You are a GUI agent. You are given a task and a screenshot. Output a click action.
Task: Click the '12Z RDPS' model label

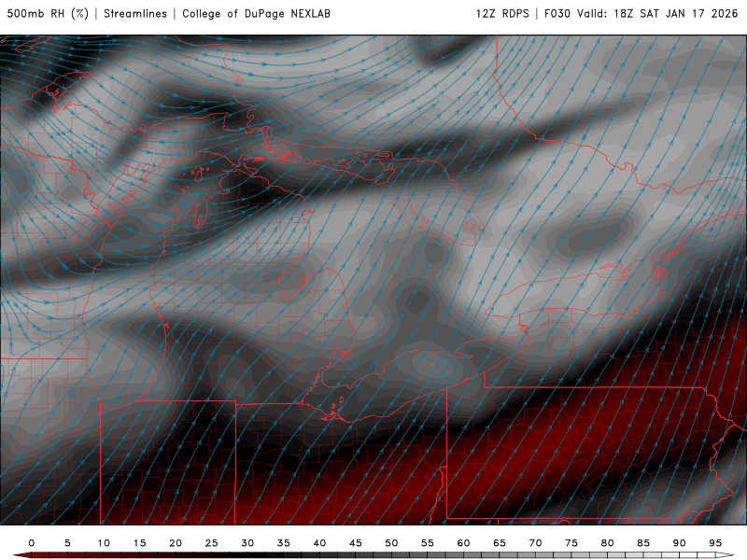(x=502, y=14)
